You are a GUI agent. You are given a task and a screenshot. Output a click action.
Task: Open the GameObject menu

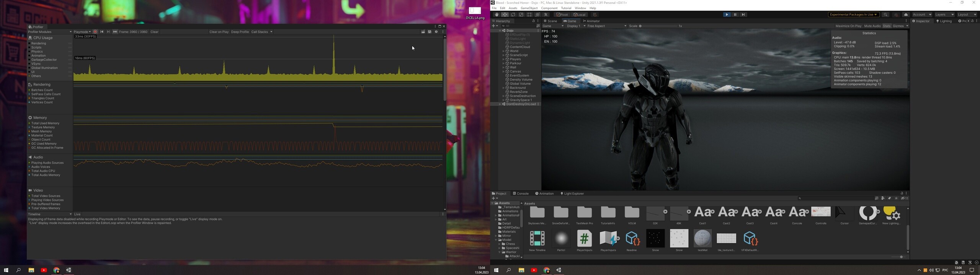pos(529,8)
